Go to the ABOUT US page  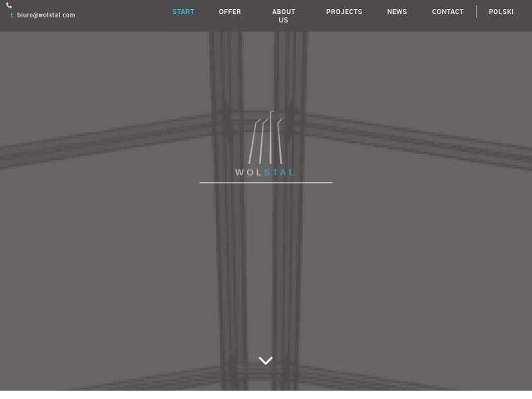(283, 16)
